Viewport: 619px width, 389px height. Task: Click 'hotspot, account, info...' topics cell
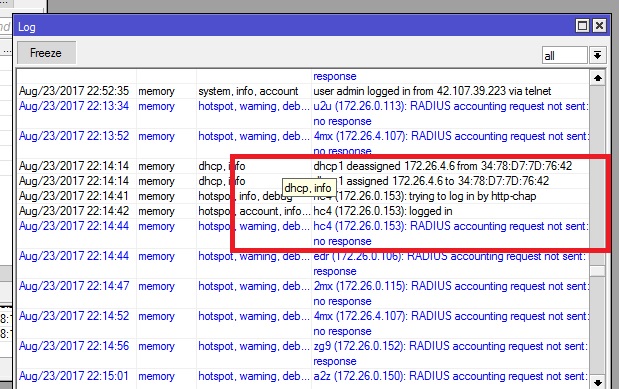click(254, 211)
